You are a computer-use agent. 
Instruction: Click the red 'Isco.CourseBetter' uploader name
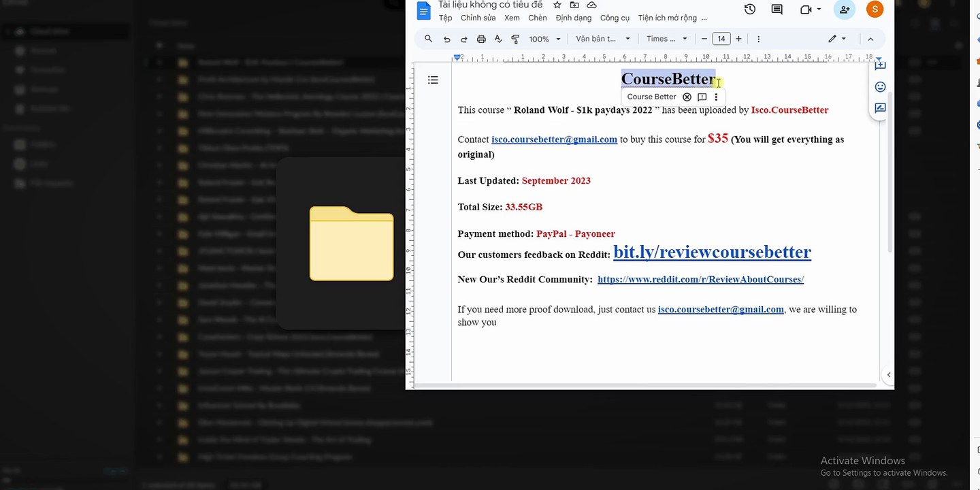pos(790,110)
